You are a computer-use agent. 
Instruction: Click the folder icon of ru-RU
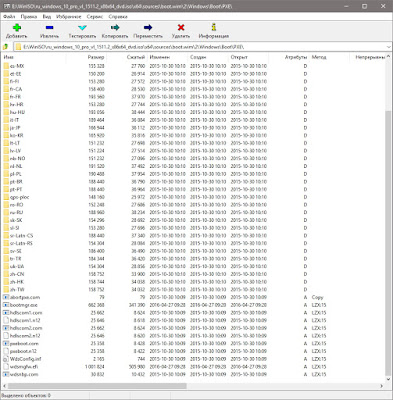pos(6,212)
